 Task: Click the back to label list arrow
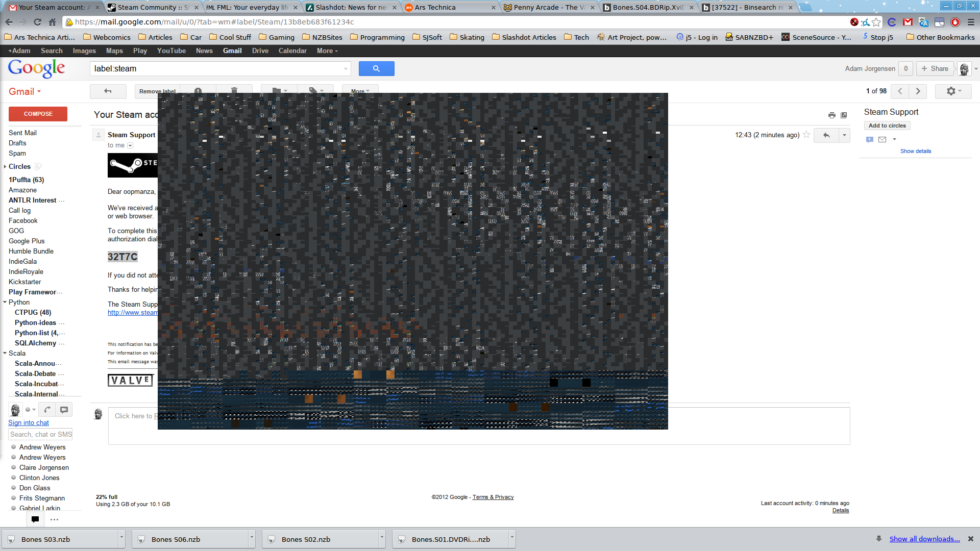[108, 91]
